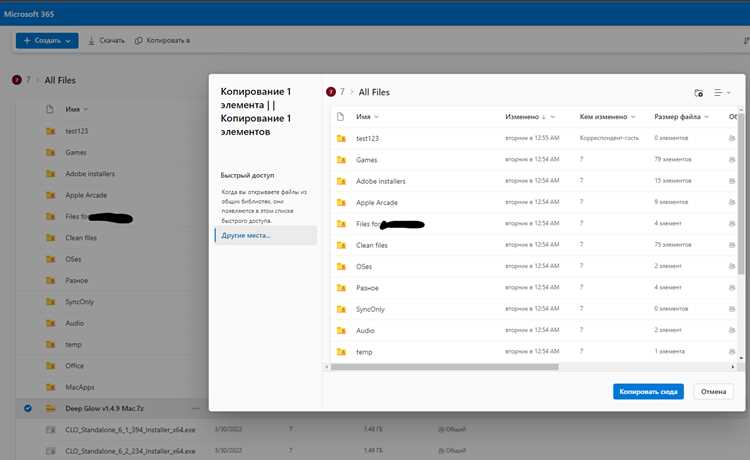This screenshot has width=750, height=460.
Task: Open Adobe installers folder icon in dialog
Action: 341,181
